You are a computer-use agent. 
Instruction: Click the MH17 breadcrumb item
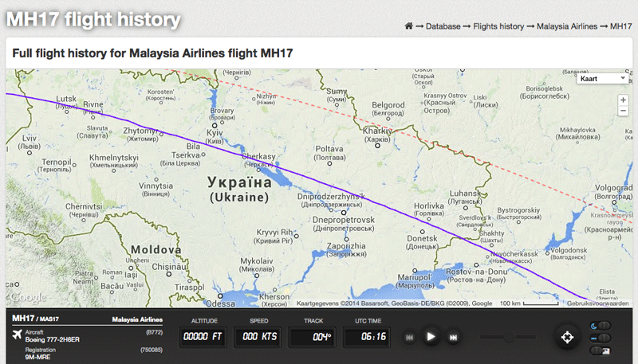621,26
